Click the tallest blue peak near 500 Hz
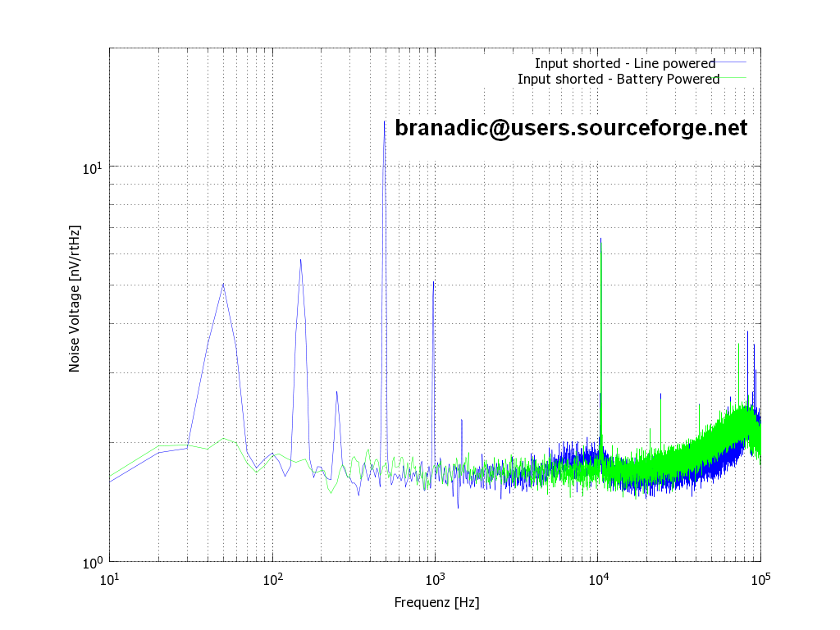840x630 pixels. (384, 122)
